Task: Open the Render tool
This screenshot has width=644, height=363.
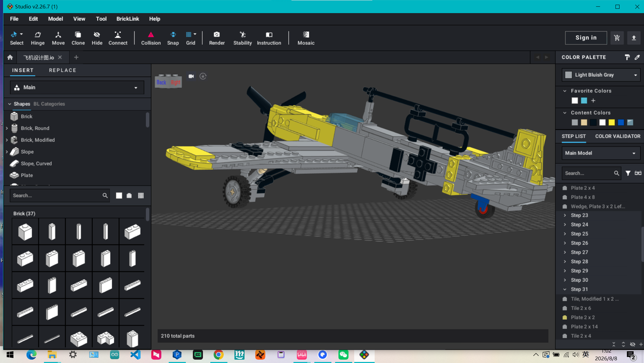Action: click(x=217, y=38)
